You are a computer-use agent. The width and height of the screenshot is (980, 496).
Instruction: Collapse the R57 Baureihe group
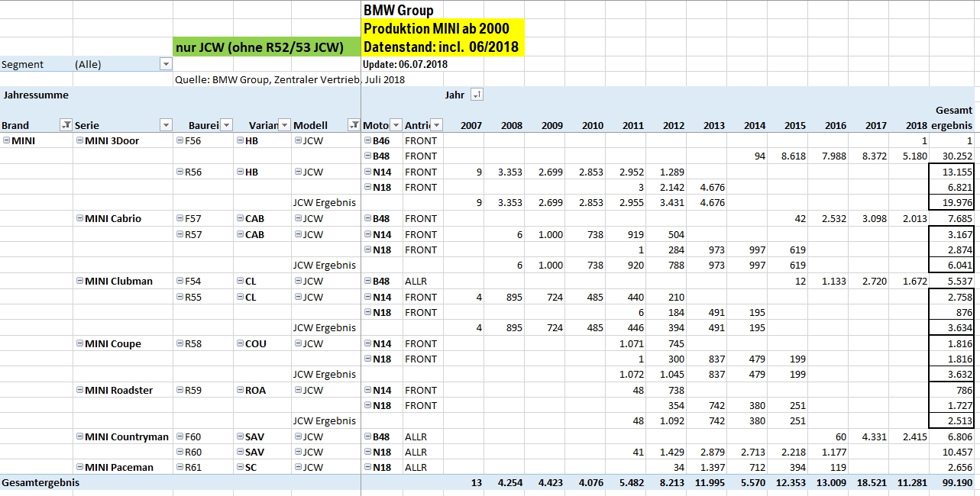[180, 234]
